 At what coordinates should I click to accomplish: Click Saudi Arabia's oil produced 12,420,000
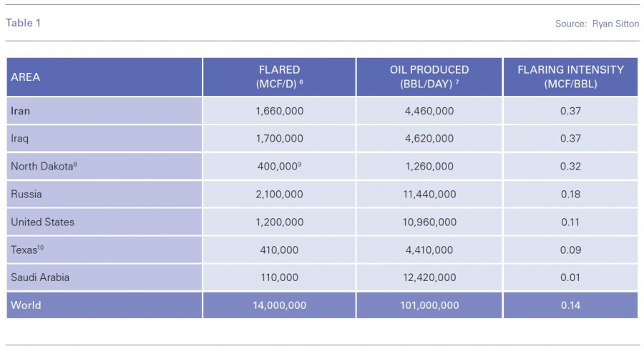click(x=429, y=277)
